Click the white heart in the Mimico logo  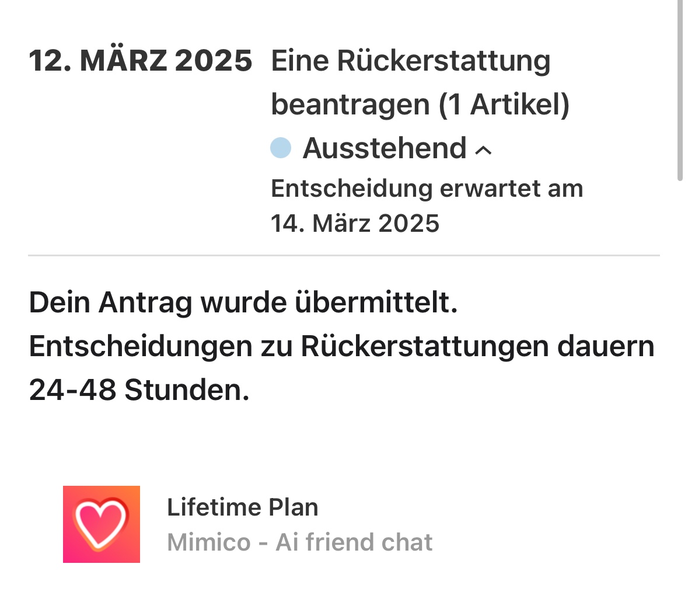pos(100,521)
